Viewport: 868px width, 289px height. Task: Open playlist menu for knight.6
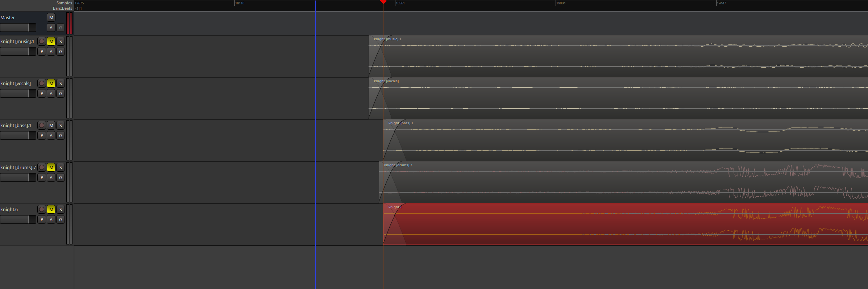coord(42,219)
